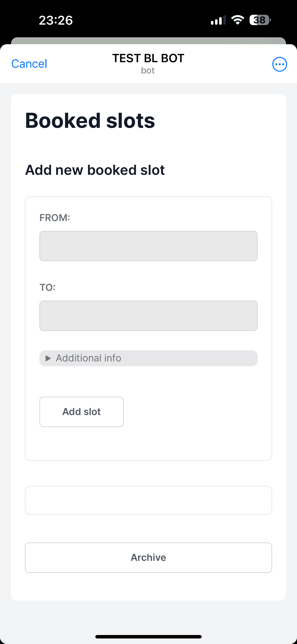Click the empty box above Archive

pyautogui.click(x=148, y=500)
